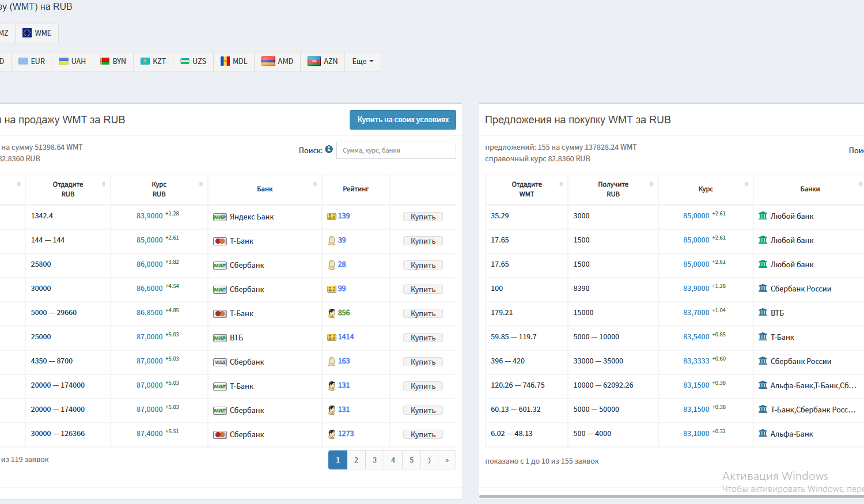
Task: Click rate 86,6000 in the sell table
Action: (150, 289)
